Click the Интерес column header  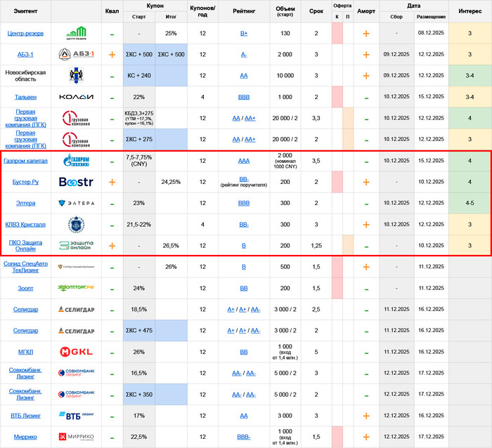pos(470,11)
